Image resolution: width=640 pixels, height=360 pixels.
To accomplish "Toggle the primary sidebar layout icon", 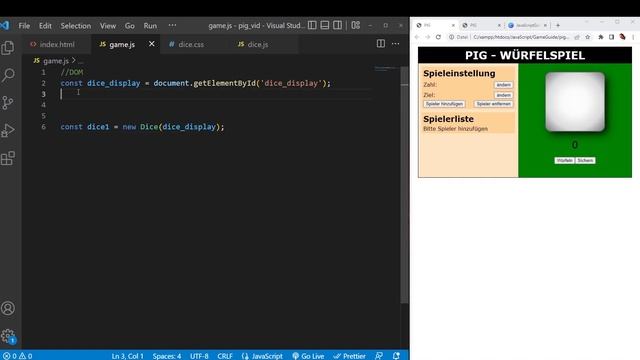I will tap(312, 25).
